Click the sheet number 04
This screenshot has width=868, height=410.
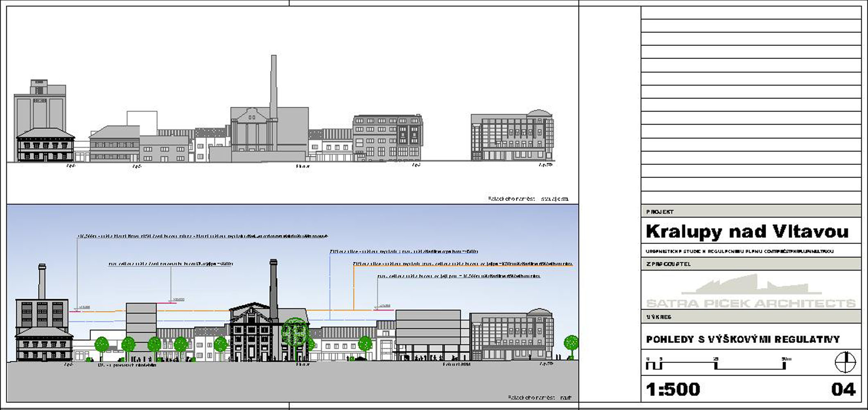click(843, 389)
